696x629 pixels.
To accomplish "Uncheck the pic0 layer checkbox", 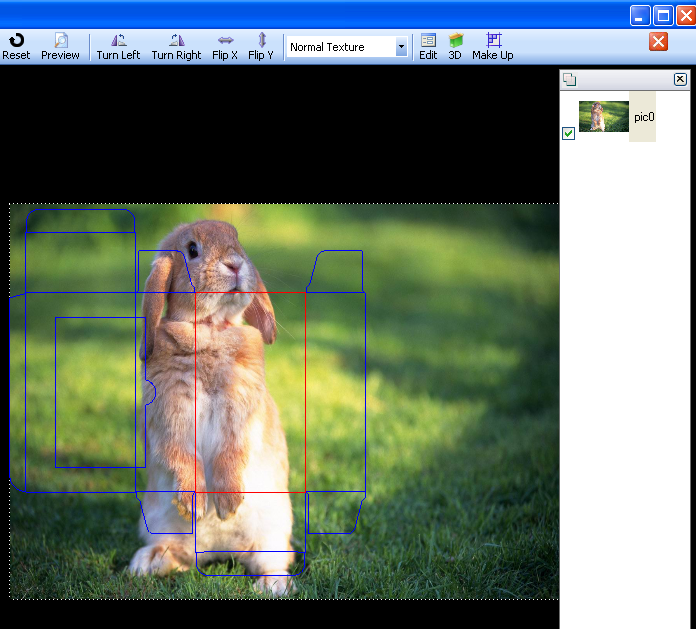I will (x=569, y=133).
